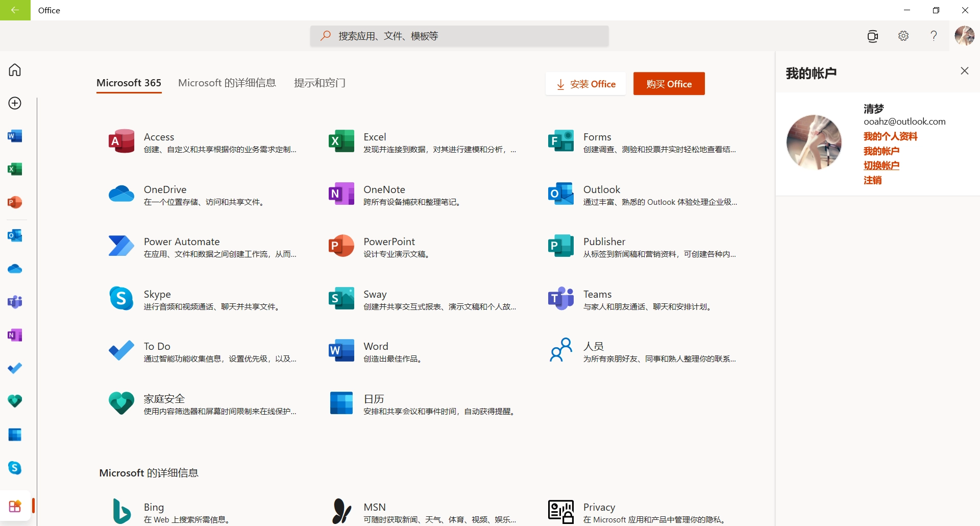980x526 pixels.
Task: Click the profile avatar picture
Action: coord(965,36)
